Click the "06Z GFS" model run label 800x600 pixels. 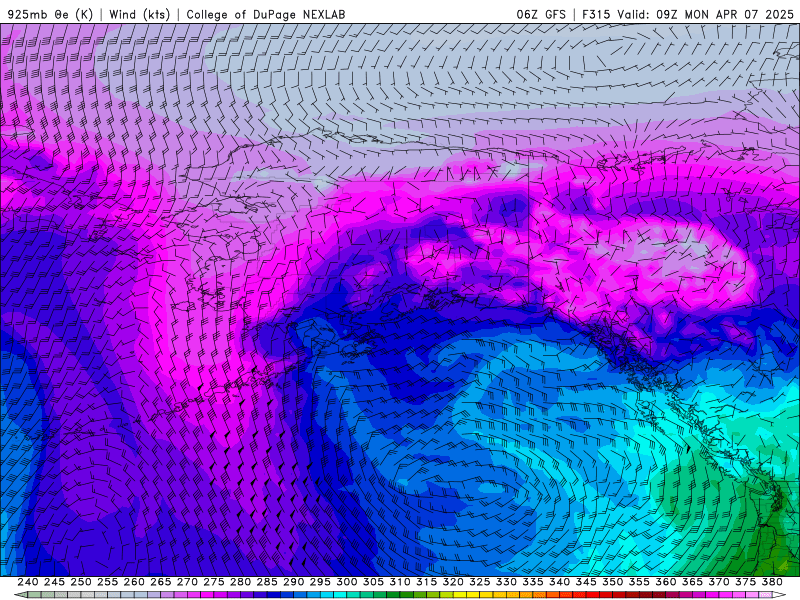(541, 14)
